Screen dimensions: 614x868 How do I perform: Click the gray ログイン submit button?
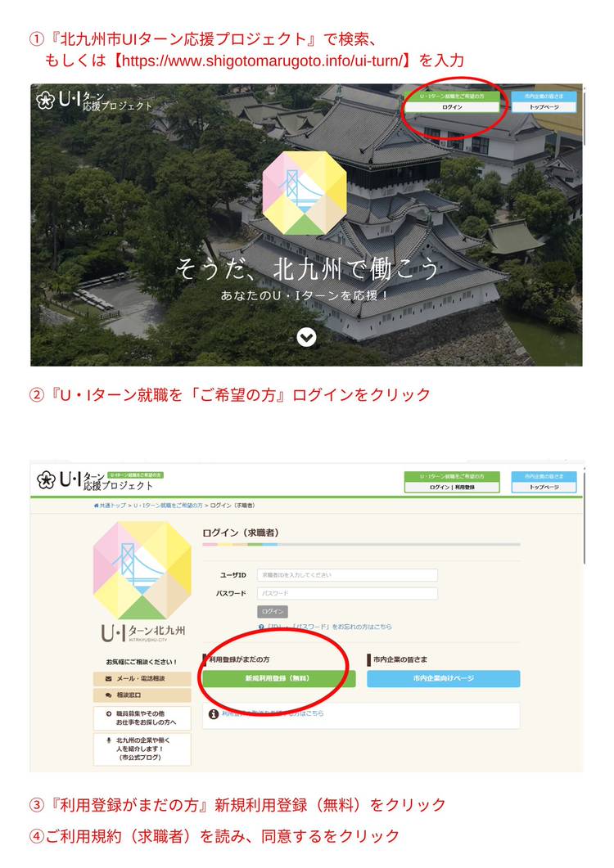[x=272, y=612]
